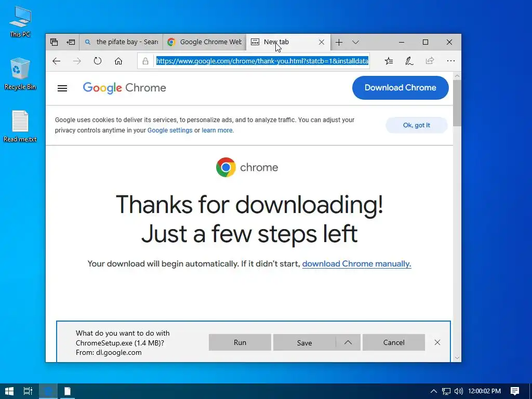The height and width of the screenshot is (399, 532).
Task: Go to the home page
Action: coord(118,61)
